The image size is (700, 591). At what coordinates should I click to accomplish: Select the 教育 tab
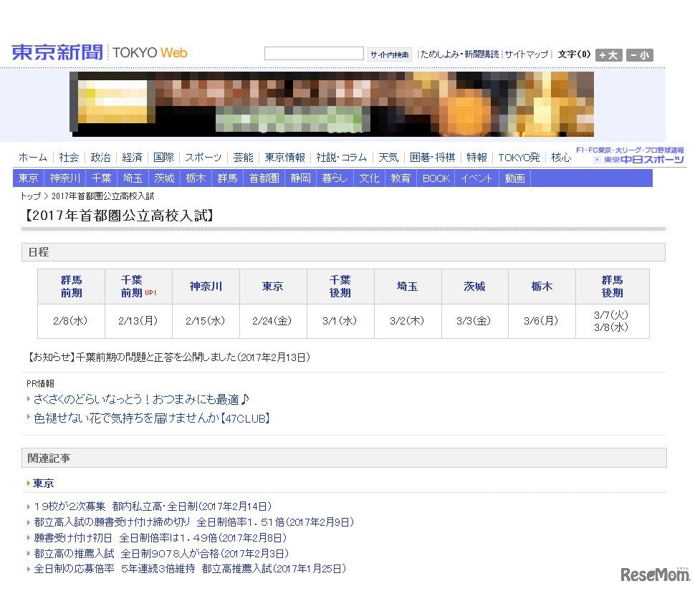tap(401, 178)
